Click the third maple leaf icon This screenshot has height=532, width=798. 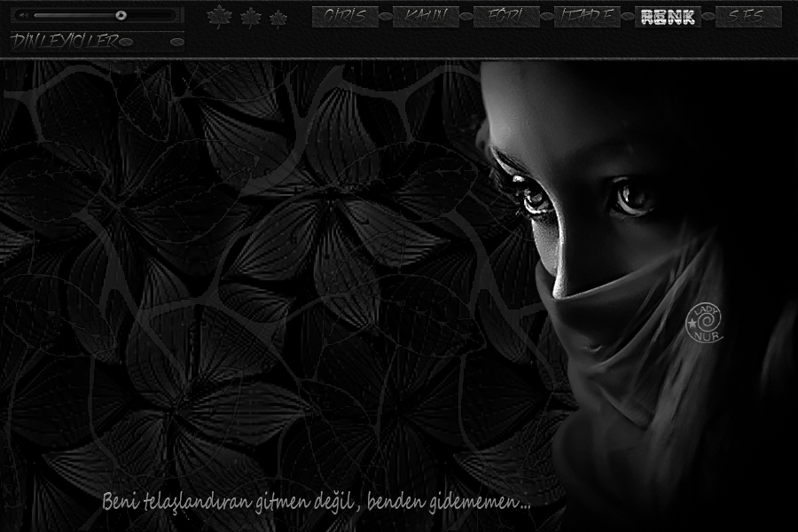pos(278,15)
